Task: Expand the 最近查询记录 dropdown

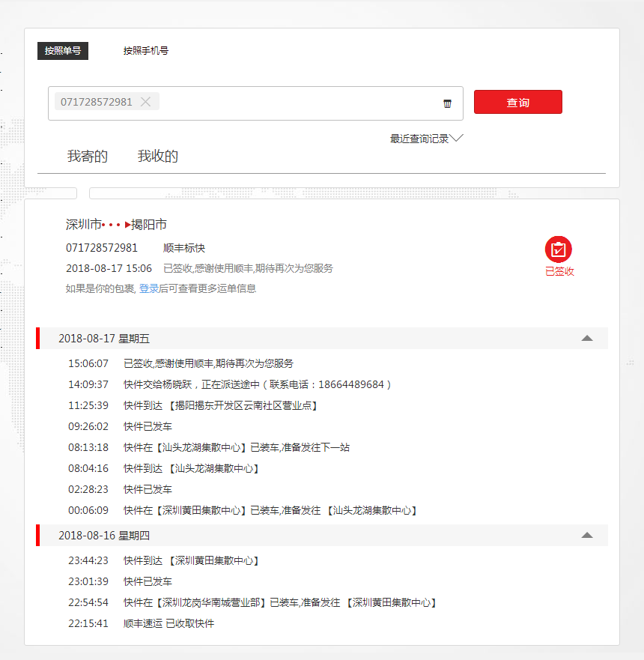Action: click(426, 139)
